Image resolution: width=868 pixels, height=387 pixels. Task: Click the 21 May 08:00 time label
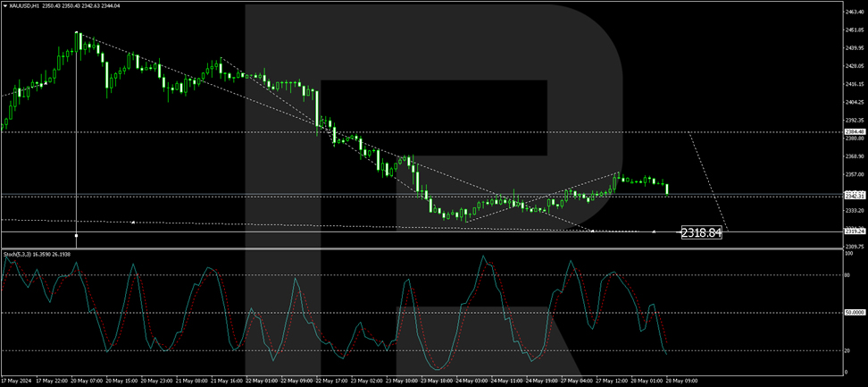coord(191,381)
